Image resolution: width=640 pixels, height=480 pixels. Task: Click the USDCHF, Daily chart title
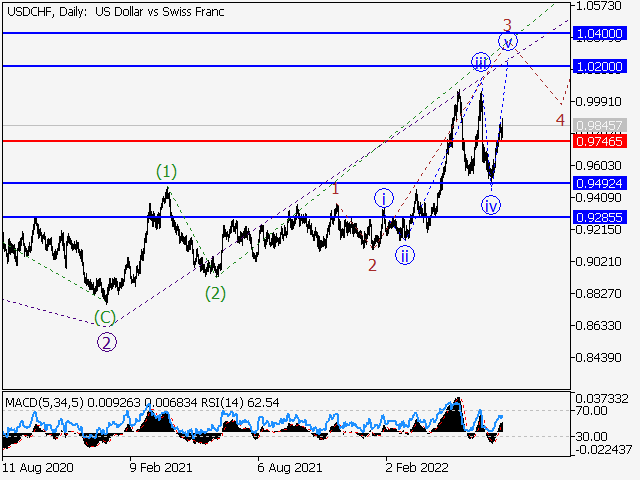click(116, 12)
